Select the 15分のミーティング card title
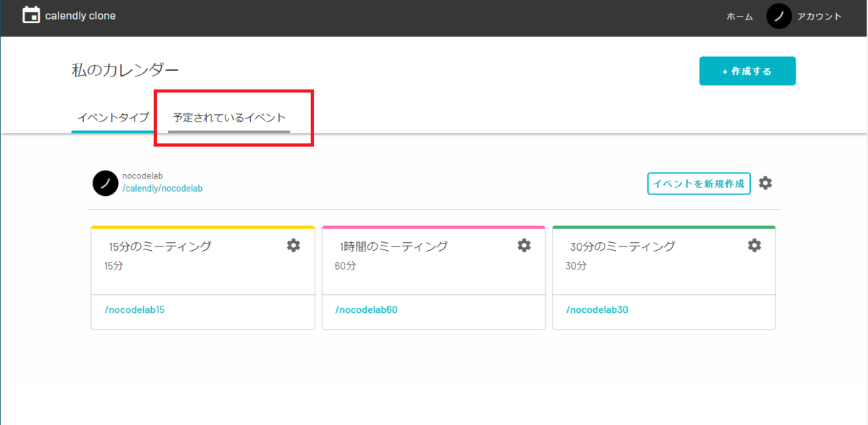Viewport: 868px width, 425px height. (160, 246)
